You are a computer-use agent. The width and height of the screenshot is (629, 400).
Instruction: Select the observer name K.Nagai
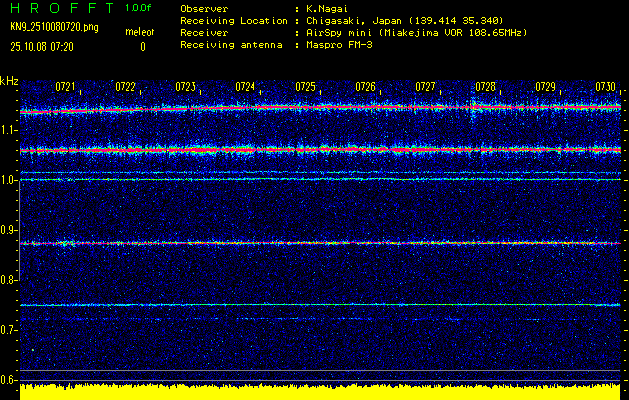point(326,8)
